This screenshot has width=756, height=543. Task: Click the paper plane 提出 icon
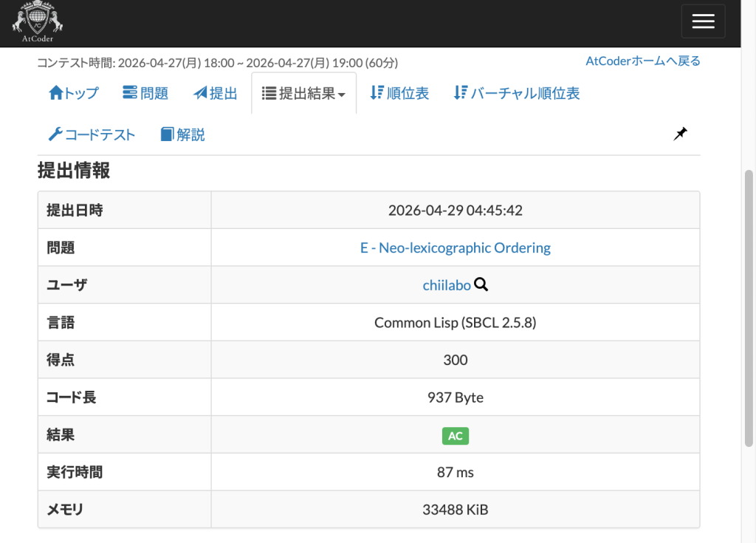[x=201, y=93]
